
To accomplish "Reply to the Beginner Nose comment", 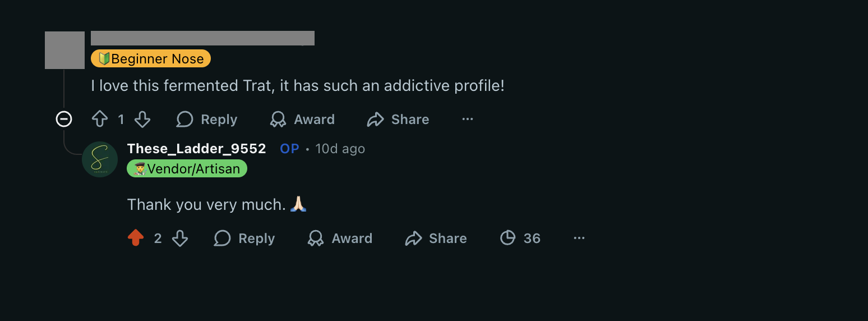I will tap(207, 119).
